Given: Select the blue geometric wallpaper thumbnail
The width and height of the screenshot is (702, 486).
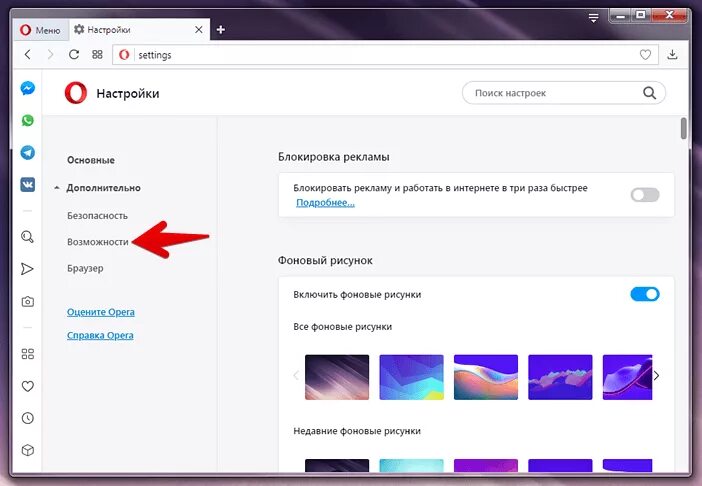Looking at the screenshot, I should click(x=411, y=377).
